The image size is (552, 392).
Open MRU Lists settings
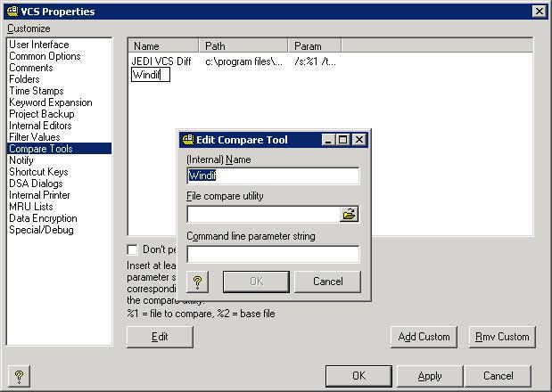pos(59,207)
